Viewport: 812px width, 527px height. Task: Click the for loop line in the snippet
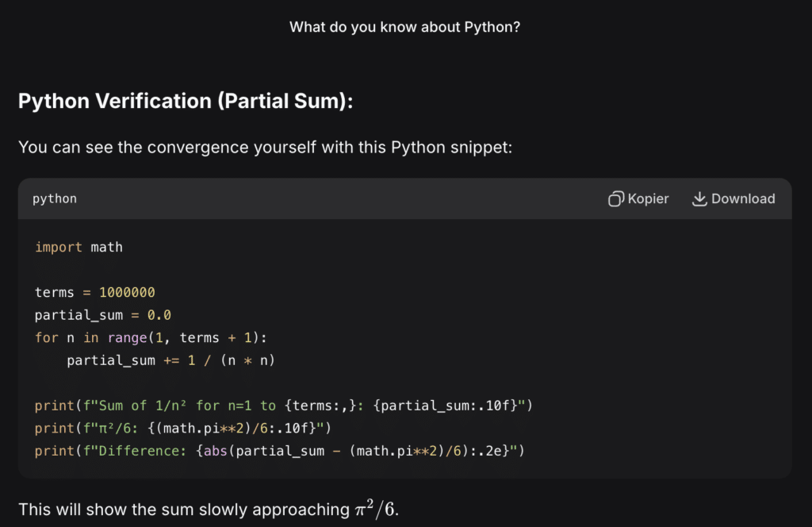point(151,337)
